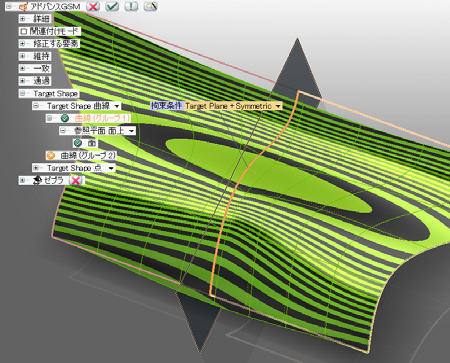The height and width of the screenshot is (363, 450).
Task: Click the green check icon beside 面
Action: click(78, 143)
